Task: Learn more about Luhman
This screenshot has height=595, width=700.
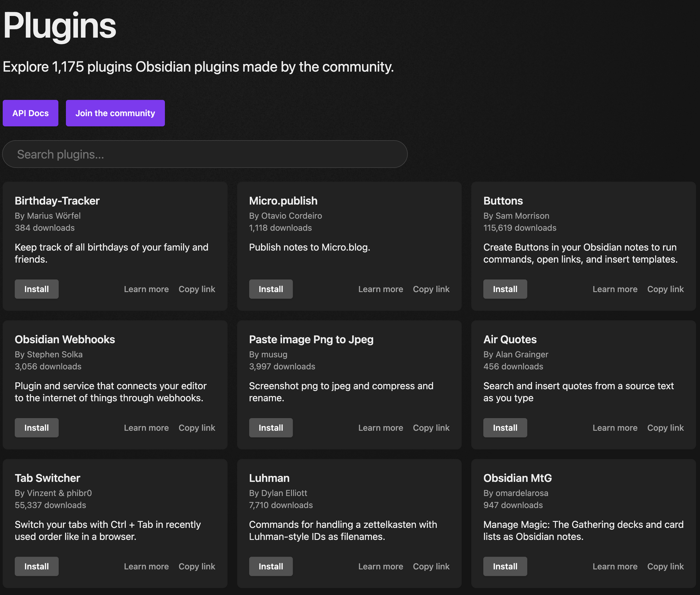Action: coord(380,566)
